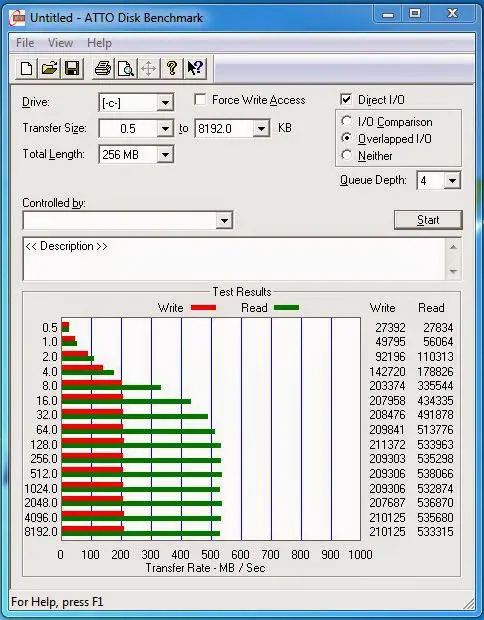The width and height of the screenshot is (484, 620).
Task: Click the yellow question mark About icon
Action: tap(172, 68)
